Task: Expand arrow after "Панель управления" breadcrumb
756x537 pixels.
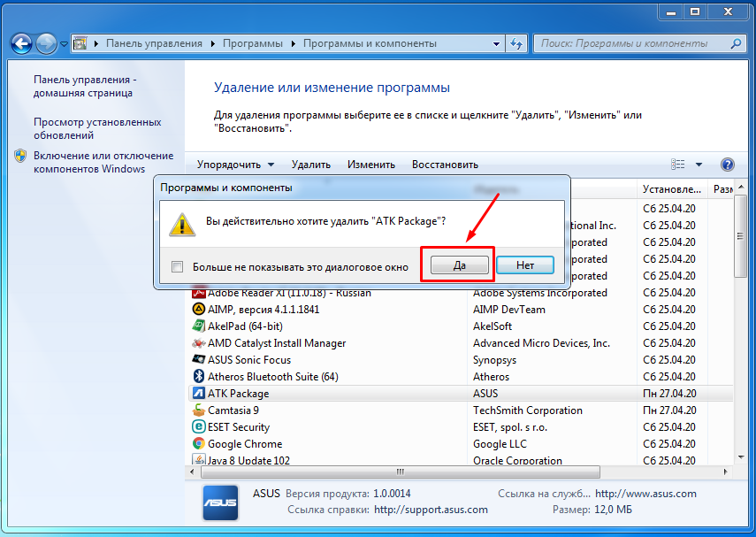Action: click(212, 44)
